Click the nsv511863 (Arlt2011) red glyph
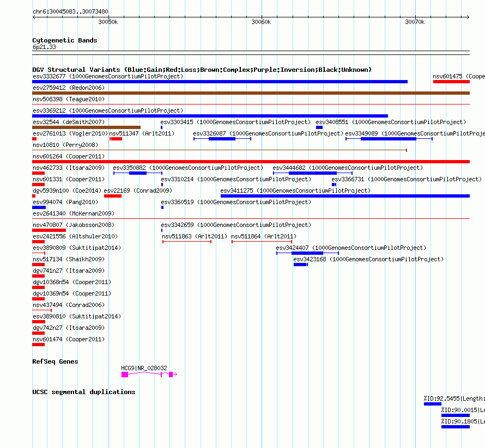The height and width of the screenshot is (448, 485). (187, 242)
